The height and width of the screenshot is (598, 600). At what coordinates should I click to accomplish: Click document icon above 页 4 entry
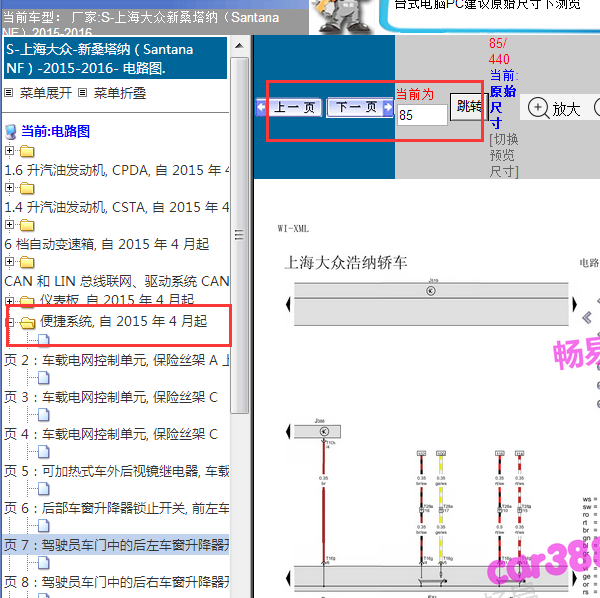[x=44, y=415]
